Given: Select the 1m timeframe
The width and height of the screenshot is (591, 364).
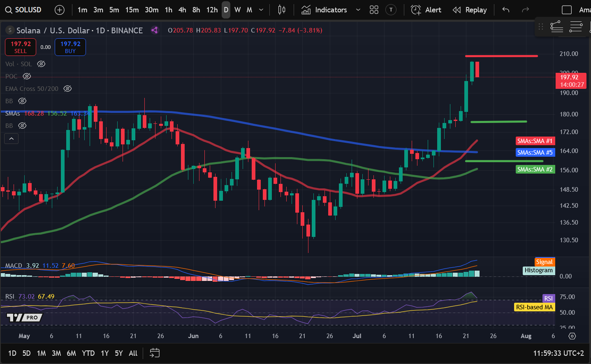Looking at the screenshot, I should pos(82,10).
